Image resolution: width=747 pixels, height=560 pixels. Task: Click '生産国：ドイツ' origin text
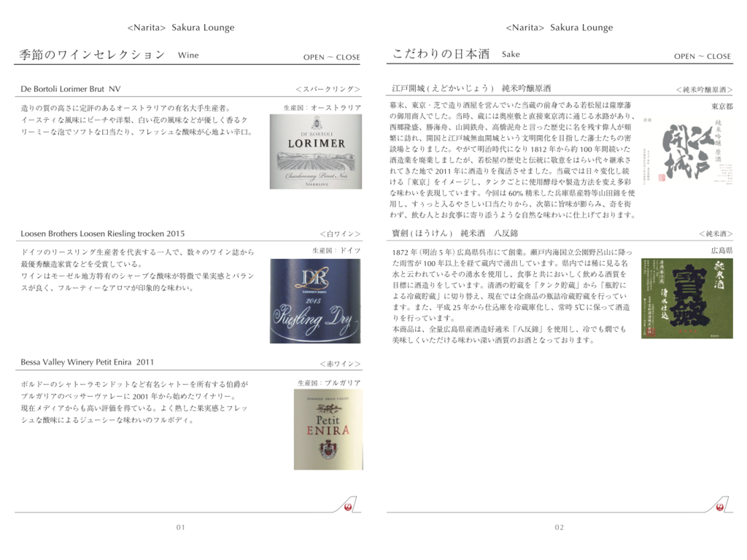[336, 251]
